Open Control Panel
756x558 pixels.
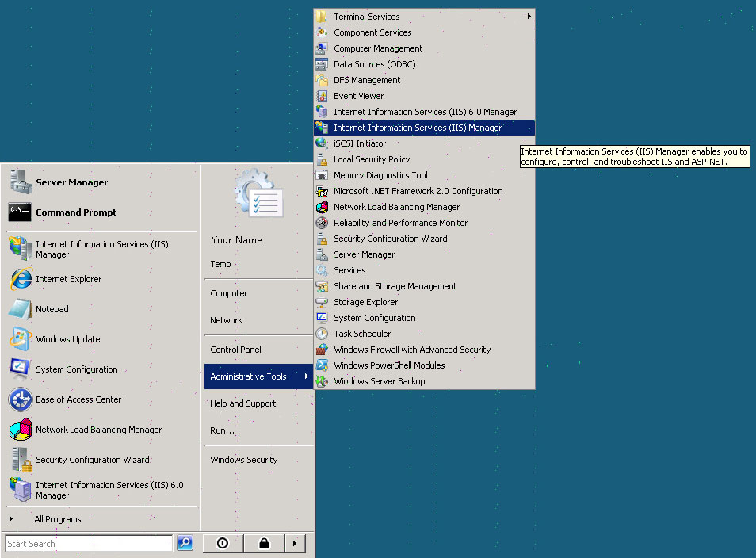click(x=258, y=350)
